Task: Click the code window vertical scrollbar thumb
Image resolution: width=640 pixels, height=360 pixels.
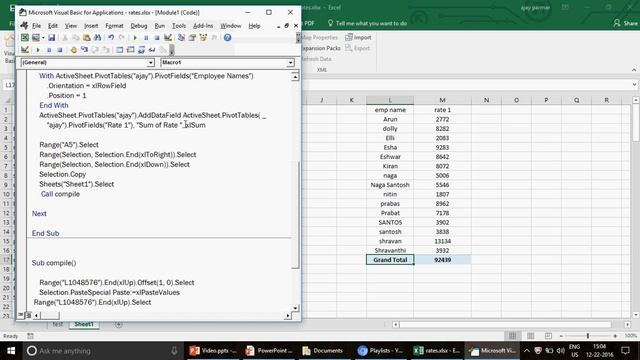Action: tap(295, 215)
